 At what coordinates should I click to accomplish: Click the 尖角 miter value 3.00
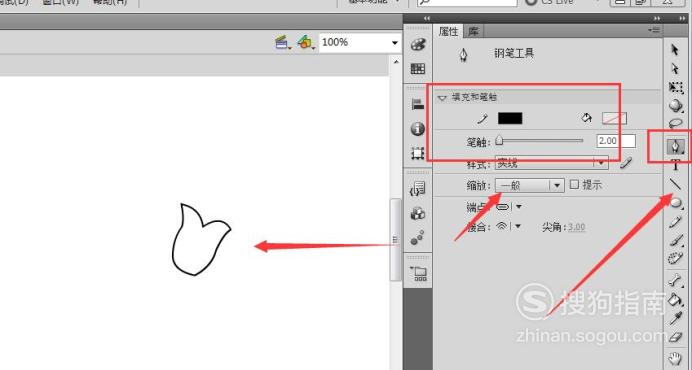pyautogui.click(x=576, y=227)
